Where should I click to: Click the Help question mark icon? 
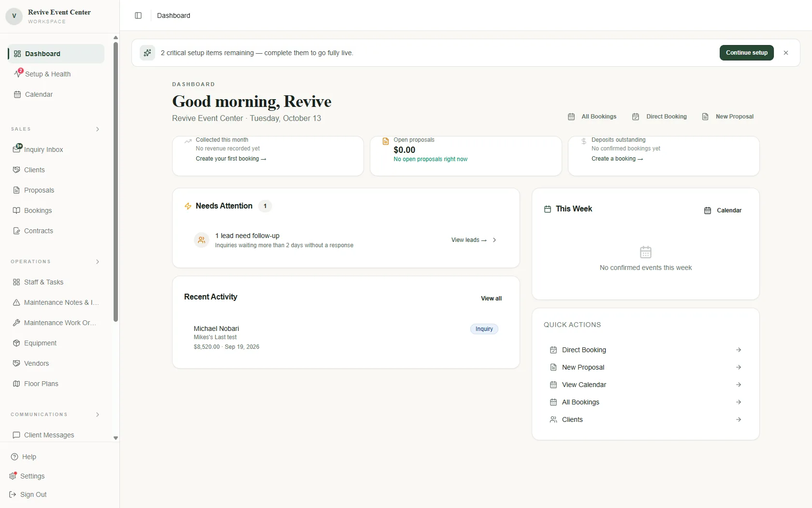[x=14, y=457]
